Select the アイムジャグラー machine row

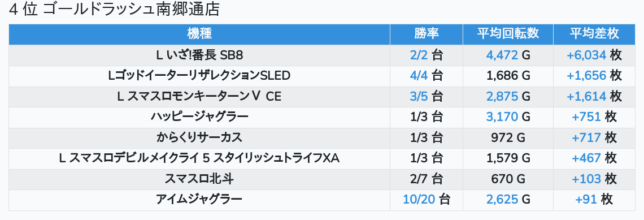(x=322, y=200)
